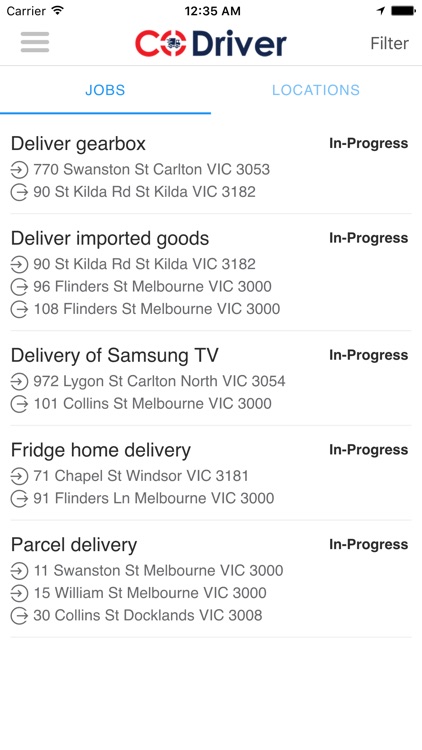The image size is (422, 750).
Task: Tap pickup icon next to 972 Lygon St
Action: click(19, 381)
